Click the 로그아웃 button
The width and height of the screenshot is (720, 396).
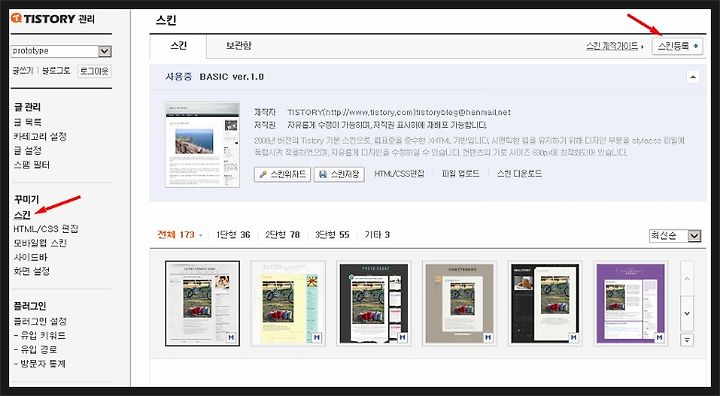tap(94, 71)
